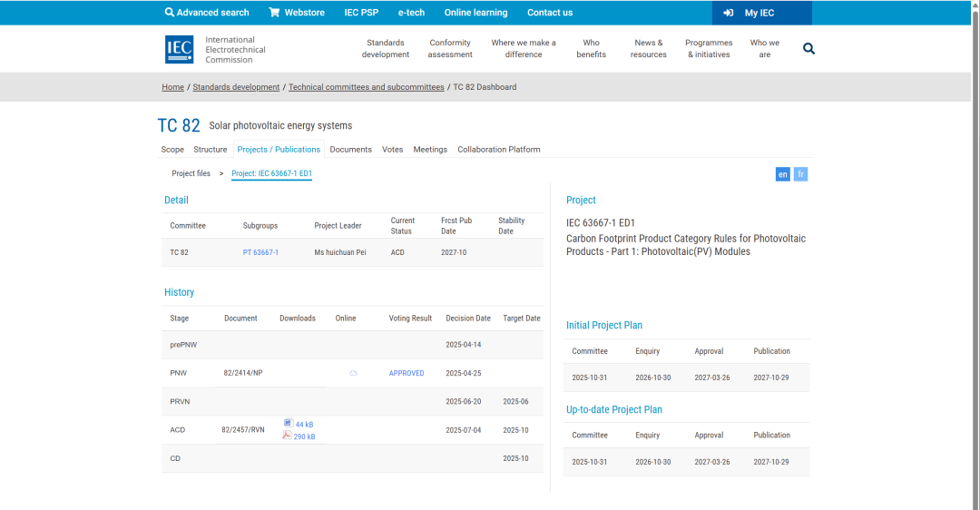
Task: Open Webstore from the top bar
Action: pos(297,13)
